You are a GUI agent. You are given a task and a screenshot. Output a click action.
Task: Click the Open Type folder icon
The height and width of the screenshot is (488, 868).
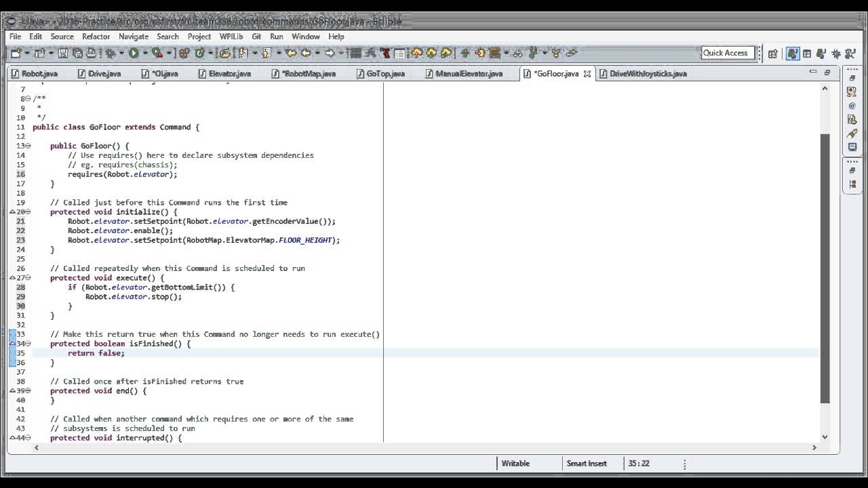[x=224, y=53]
